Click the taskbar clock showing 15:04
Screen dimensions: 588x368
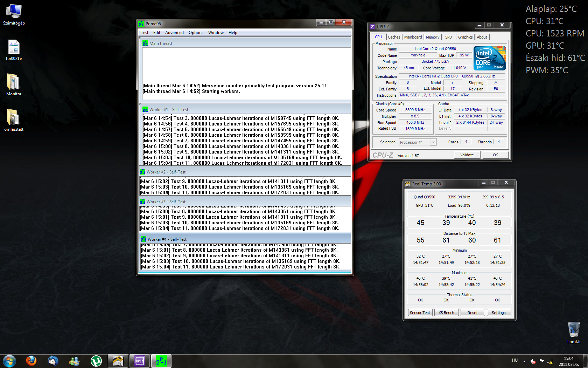569,361
